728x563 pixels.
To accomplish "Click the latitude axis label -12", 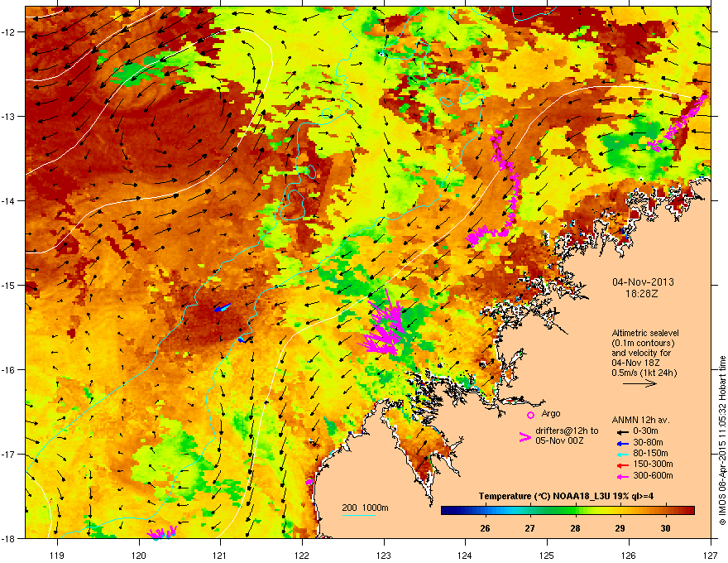I will coord(9,31).
